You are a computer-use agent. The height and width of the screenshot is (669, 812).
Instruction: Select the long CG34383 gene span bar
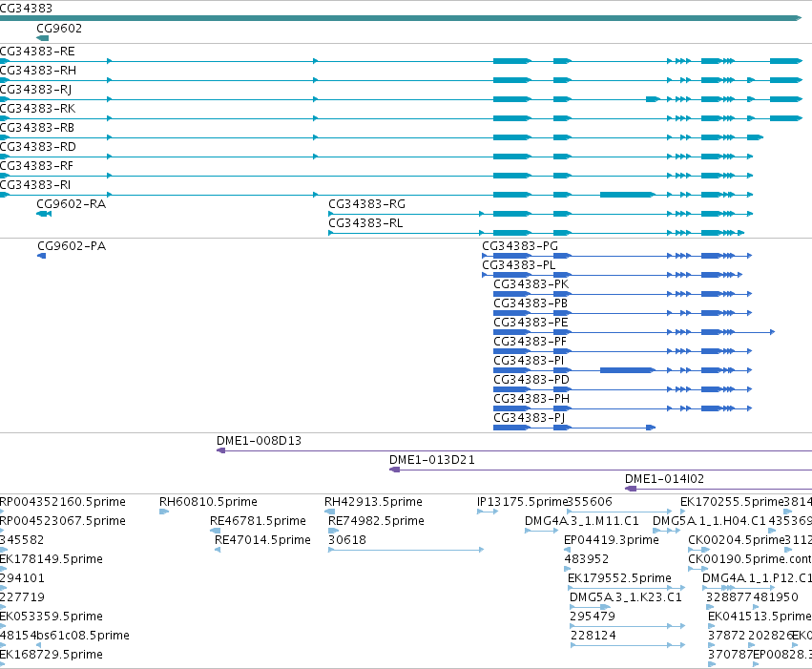pyautogui.click(x=401, y=18)
